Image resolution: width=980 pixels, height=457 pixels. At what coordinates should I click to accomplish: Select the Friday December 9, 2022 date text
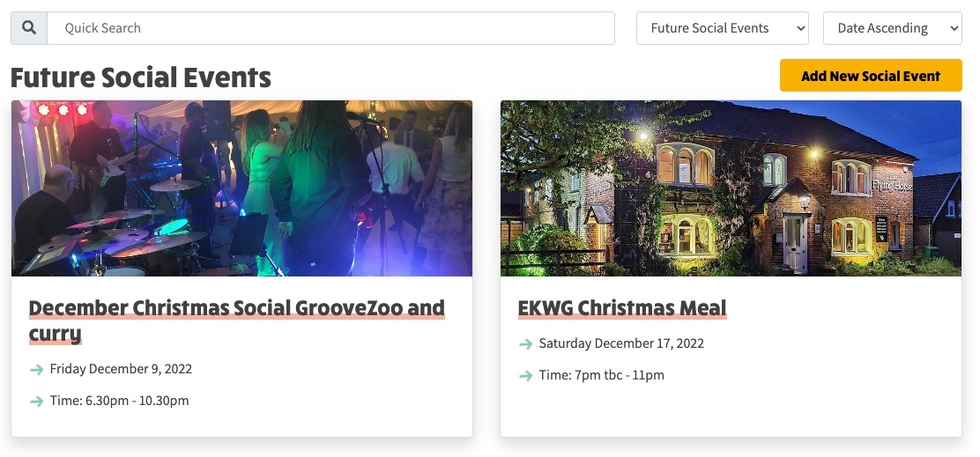point(121,369)
